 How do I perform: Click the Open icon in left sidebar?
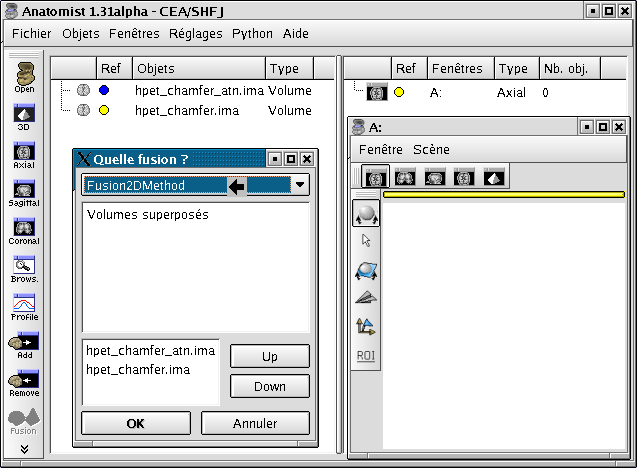pyautogui.click(x=24, y=72)
